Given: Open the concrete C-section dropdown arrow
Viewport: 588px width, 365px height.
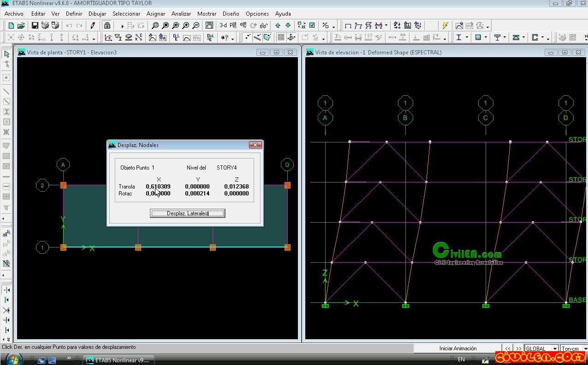Looking at the screenshot, I should coord(543,38).
